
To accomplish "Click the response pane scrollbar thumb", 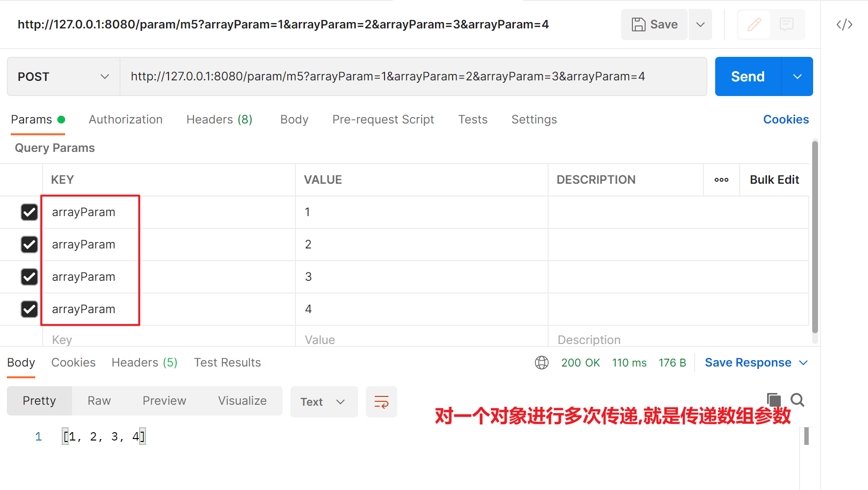I will (x=806, y=436).
